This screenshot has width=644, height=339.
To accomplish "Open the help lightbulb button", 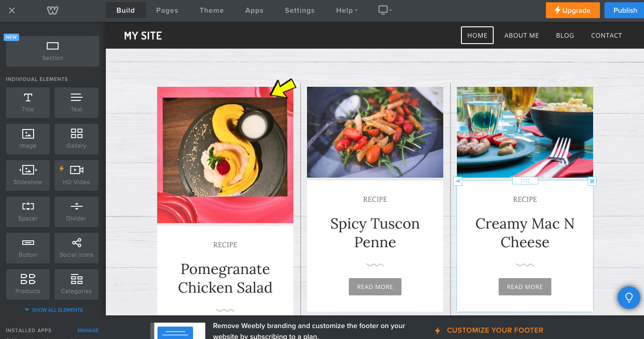I will tap(629, 298).
